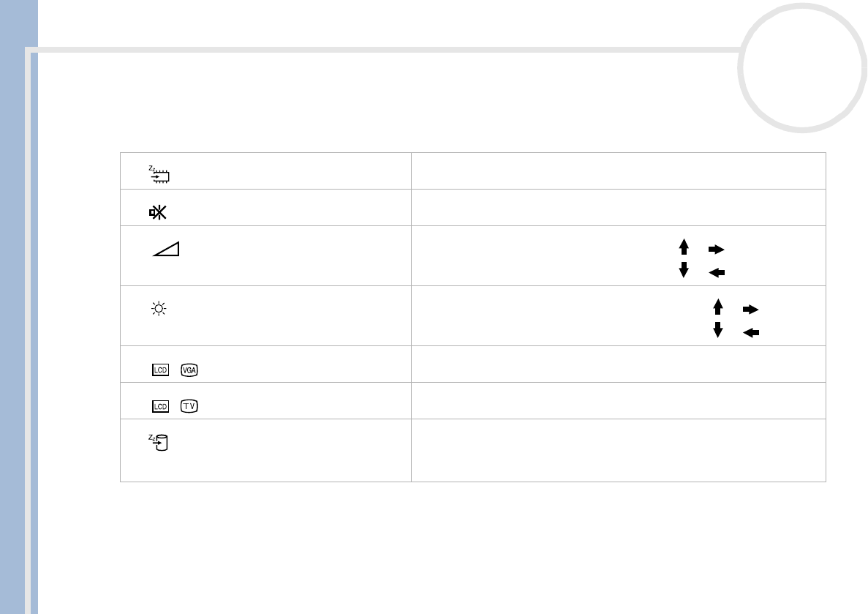Screen dimensions: 868x614
Task: Click the down arrow in the brightness row
Action: 718,329
